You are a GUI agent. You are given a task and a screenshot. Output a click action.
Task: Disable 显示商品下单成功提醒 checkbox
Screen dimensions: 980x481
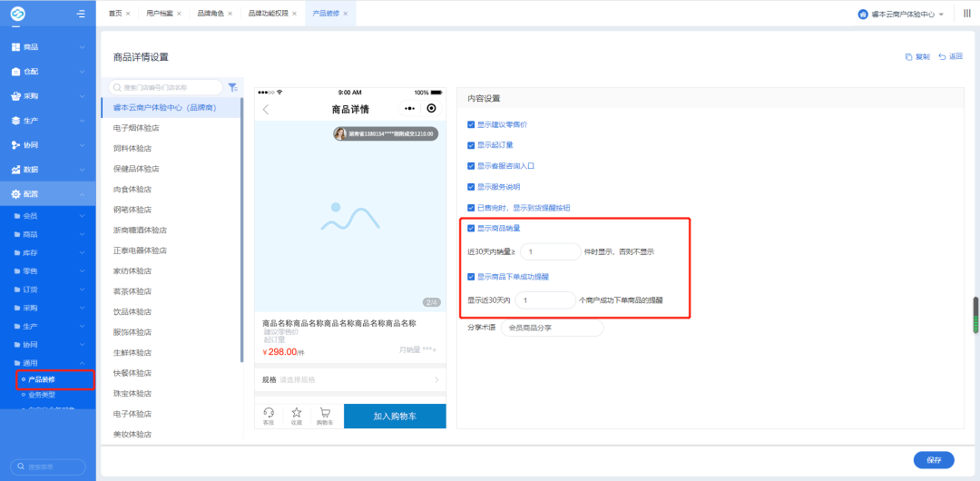point(471,276)
